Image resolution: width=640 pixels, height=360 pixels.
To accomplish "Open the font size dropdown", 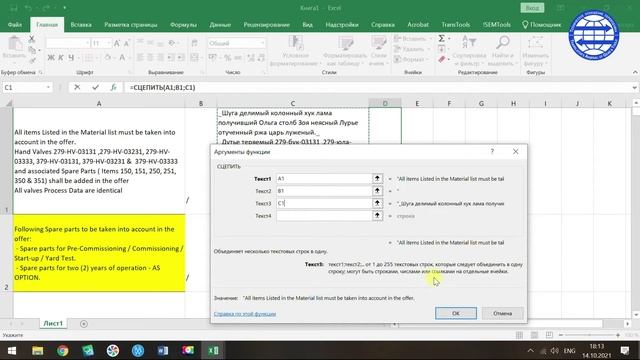I will point(109,43).
